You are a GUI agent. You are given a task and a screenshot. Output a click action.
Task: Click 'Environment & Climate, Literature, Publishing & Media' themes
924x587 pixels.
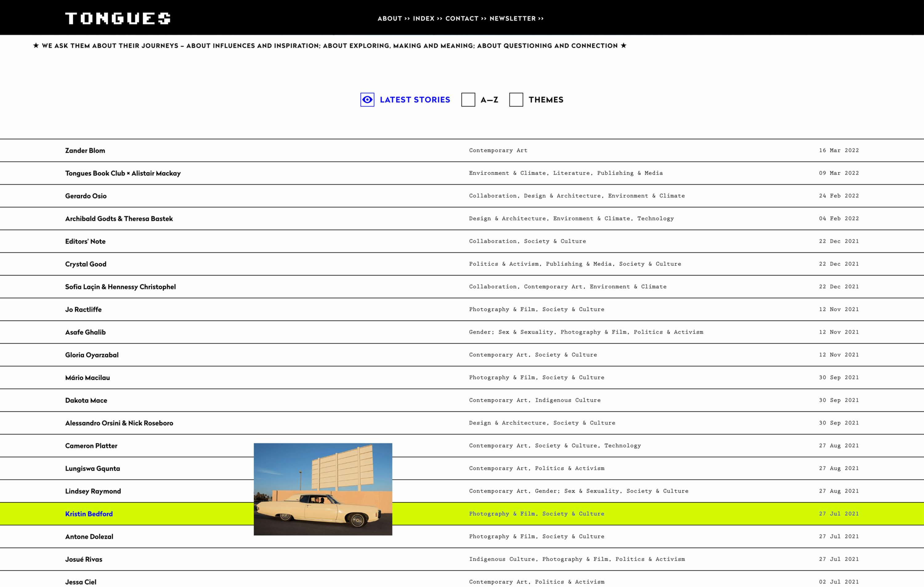click(x=565, y=173)
